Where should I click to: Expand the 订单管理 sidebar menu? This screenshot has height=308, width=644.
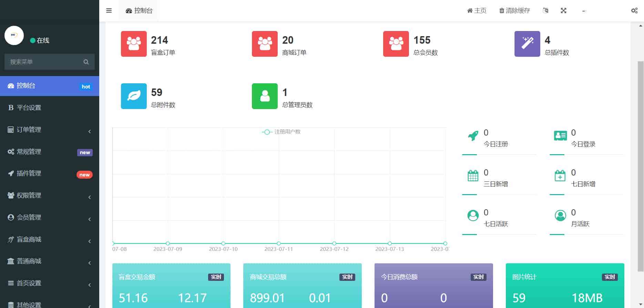50,130
